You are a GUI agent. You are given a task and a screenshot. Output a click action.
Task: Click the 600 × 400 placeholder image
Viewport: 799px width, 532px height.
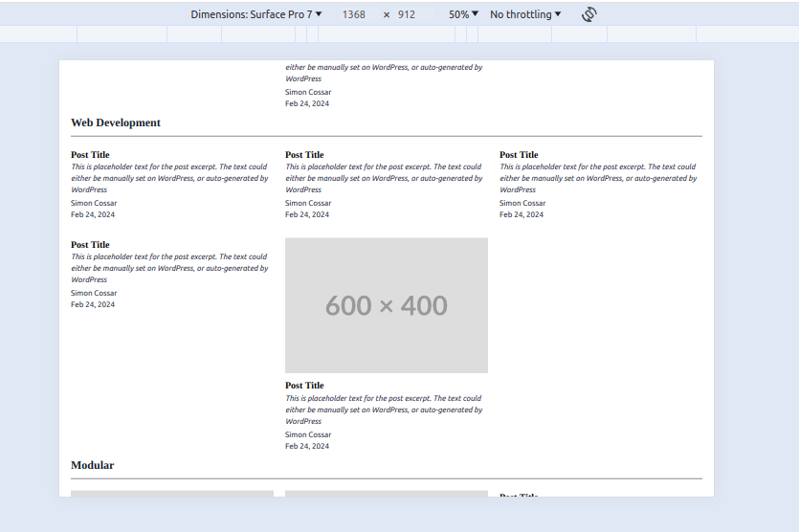pos(387,305)
